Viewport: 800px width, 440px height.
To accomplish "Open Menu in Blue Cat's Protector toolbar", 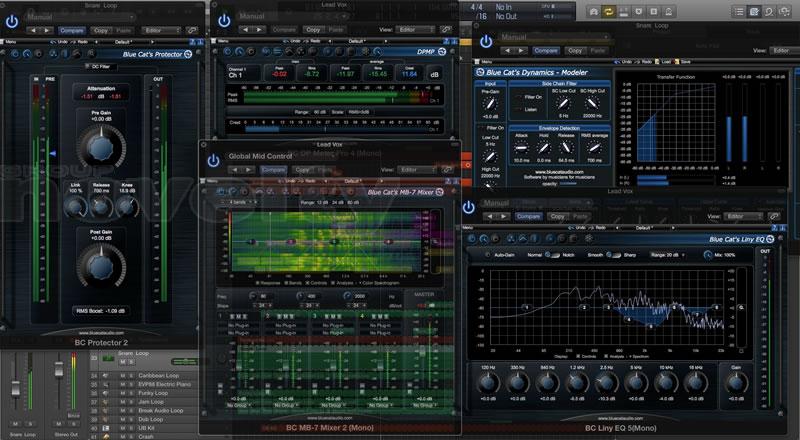I will [12, 42].
